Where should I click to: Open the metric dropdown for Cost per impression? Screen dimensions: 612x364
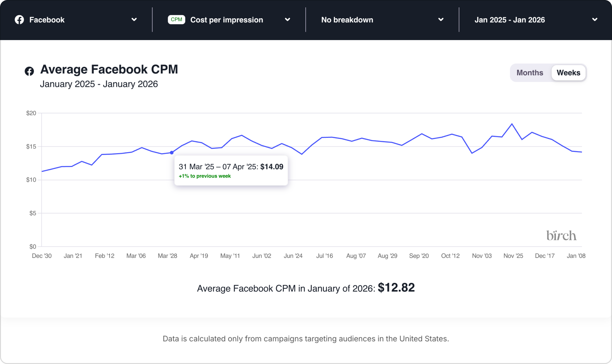[226, 20]
